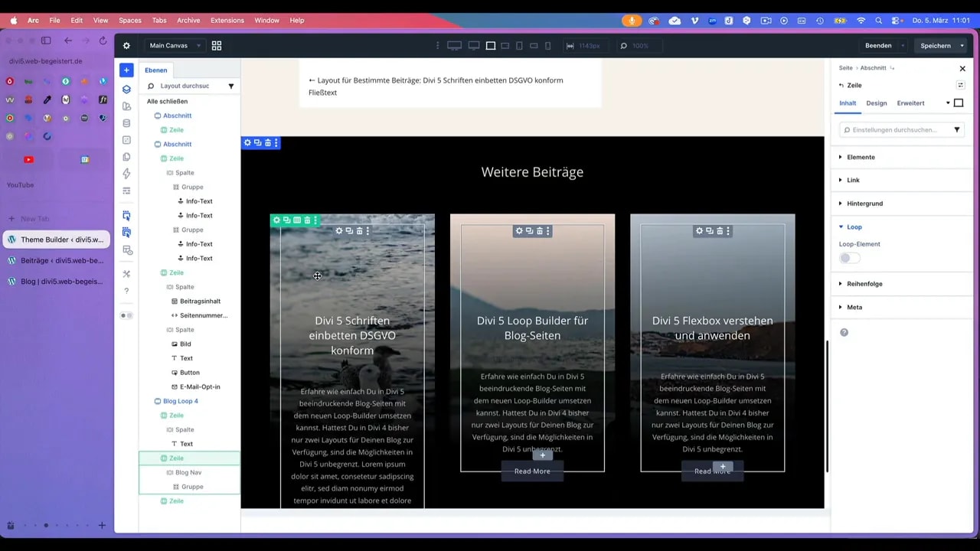The height and width of the screenshot is (551, 980).
Task: Switch to desktop preview mode icon
Action: click(454, 45)
